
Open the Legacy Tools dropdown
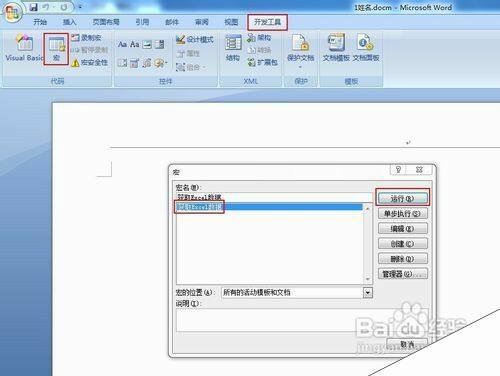[161, 63]
